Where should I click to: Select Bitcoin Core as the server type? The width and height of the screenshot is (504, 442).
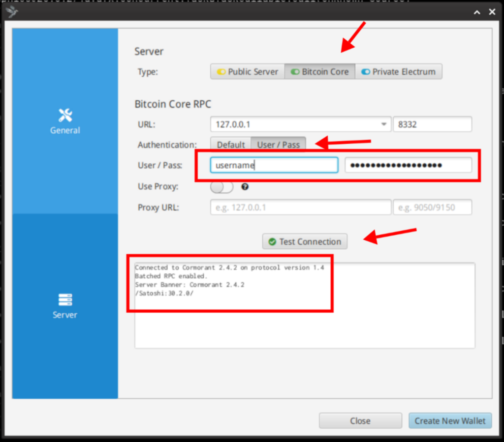coord(320,71)
